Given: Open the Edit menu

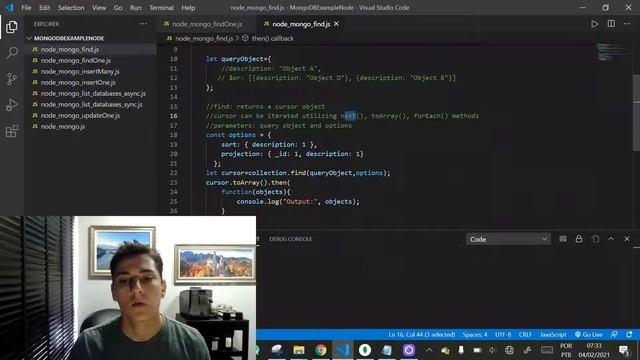Looking at the screenshot, I should point(44,8).
